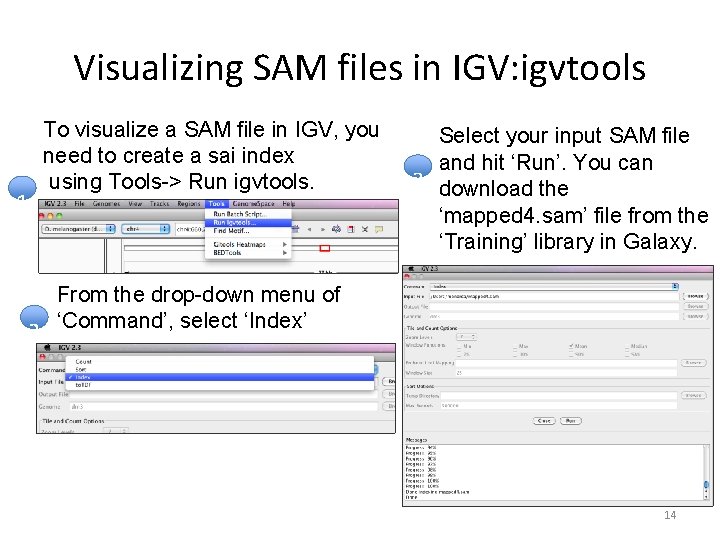The width and height of the screenshot is (720, 540).
Task: Click the locus text field in IGV toolbar
Action: [x=190, y=229]
